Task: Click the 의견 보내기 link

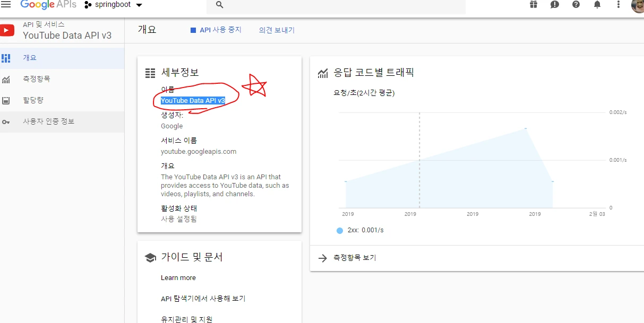Action: coord(277,30)
